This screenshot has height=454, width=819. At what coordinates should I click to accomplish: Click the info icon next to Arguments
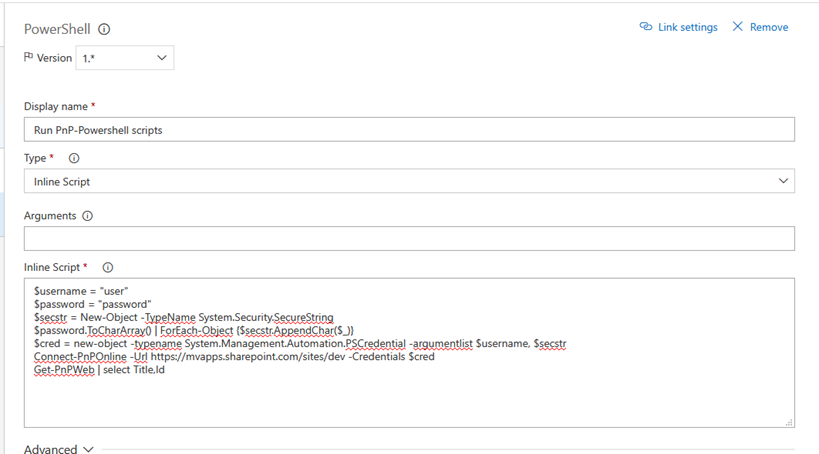[x=87, y=215]
